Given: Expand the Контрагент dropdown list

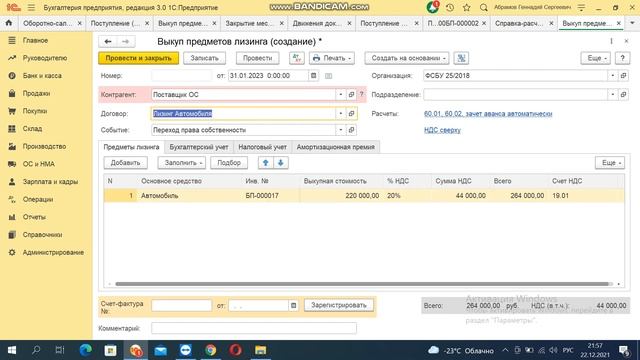Looking at the screenshot, I should click(x=341, y=94).
